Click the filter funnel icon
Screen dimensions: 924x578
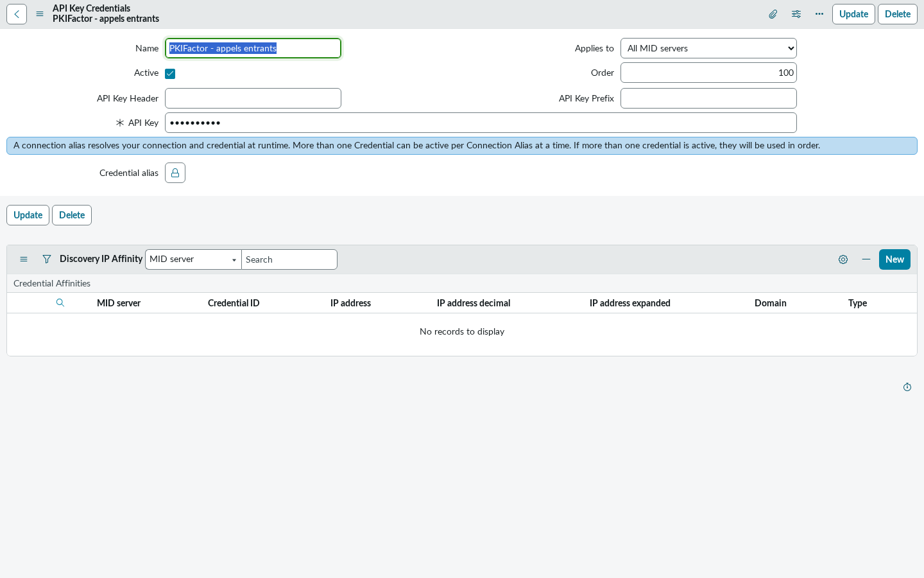47,259
